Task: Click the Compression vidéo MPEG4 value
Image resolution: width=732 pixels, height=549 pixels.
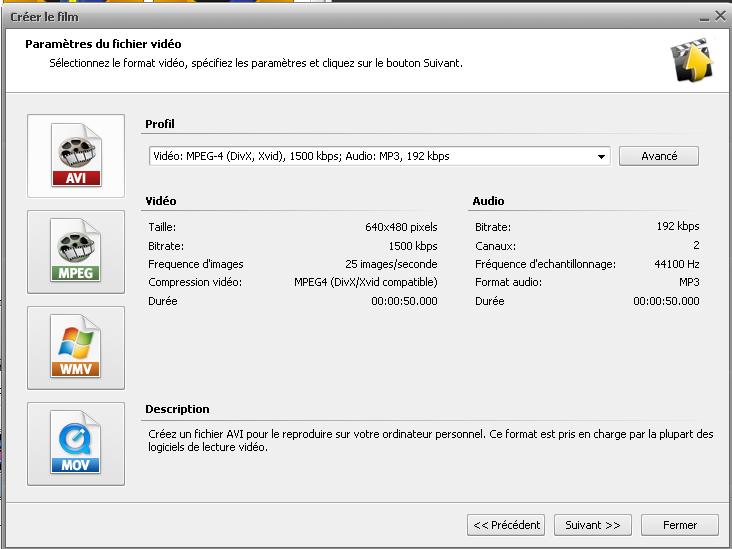Action: (x=366, y=283)
